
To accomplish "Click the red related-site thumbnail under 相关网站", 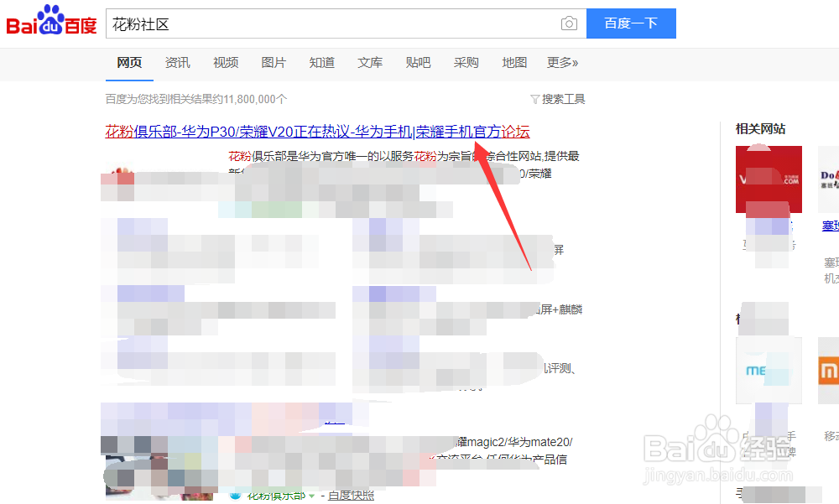I will click(769, 179).
